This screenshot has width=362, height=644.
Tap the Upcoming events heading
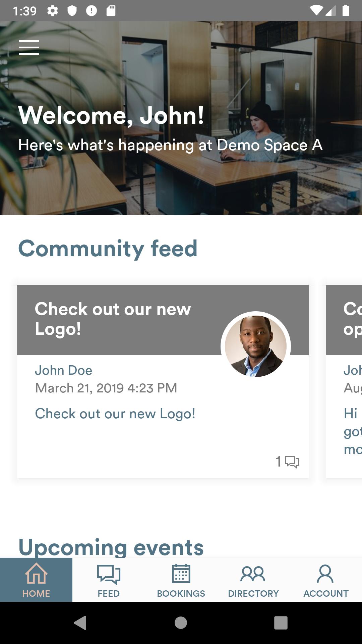tap(111, 547)
